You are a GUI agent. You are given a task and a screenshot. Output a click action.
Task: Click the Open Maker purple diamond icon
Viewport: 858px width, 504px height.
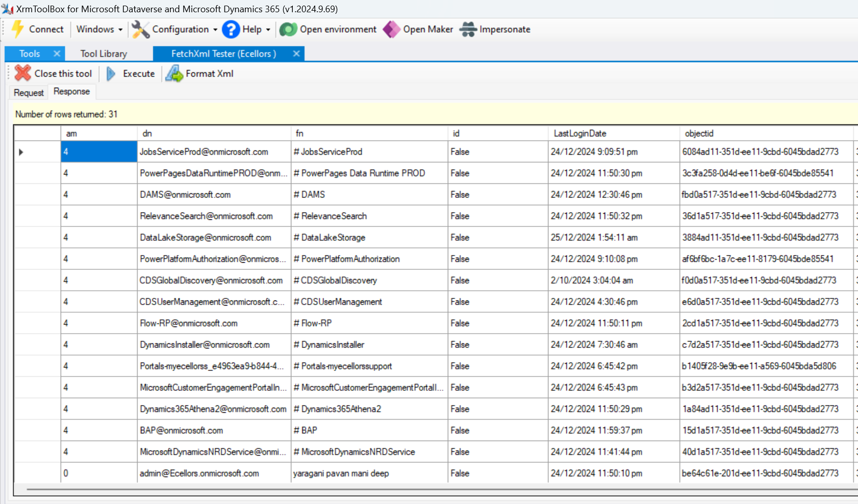tap(391, 29)
